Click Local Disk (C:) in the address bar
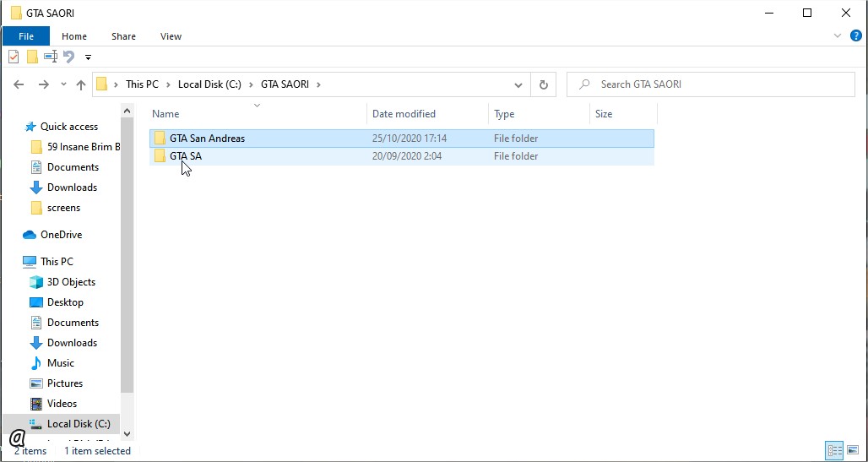The width and height of the screenshot is (868, 462). tap(209, 84)
